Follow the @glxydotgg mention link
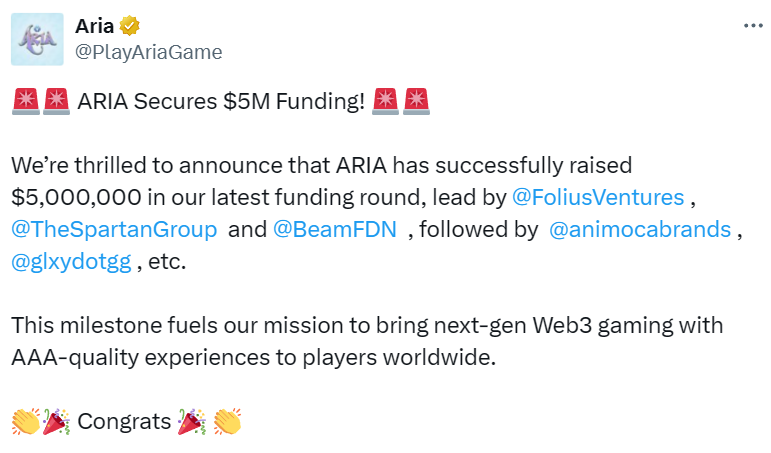Viewport: 771px width, 453px height. 71,262
